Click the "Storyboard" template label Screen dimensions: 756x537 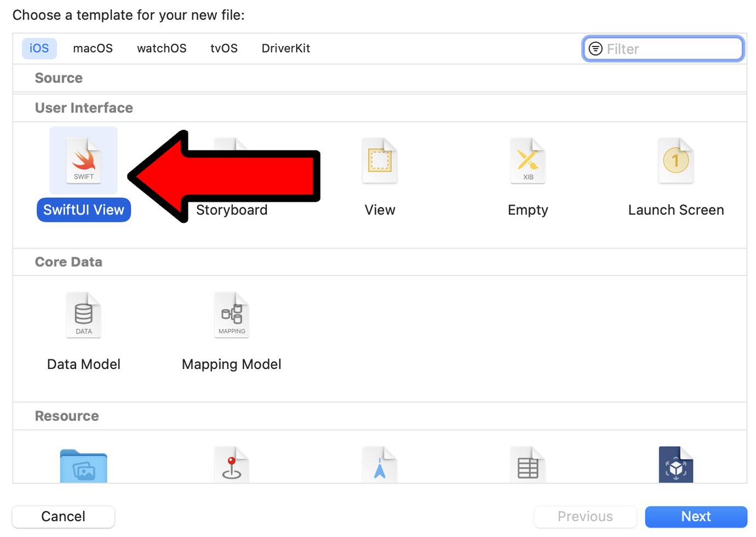pos(232,210)
